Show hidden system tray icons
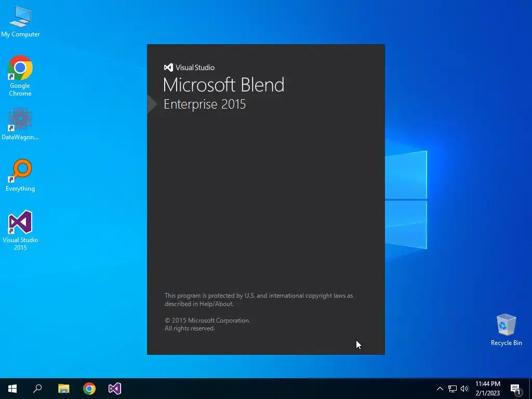The height and width of the screenshot is (399, 532). pyautogui.click(x=440, y=389)
